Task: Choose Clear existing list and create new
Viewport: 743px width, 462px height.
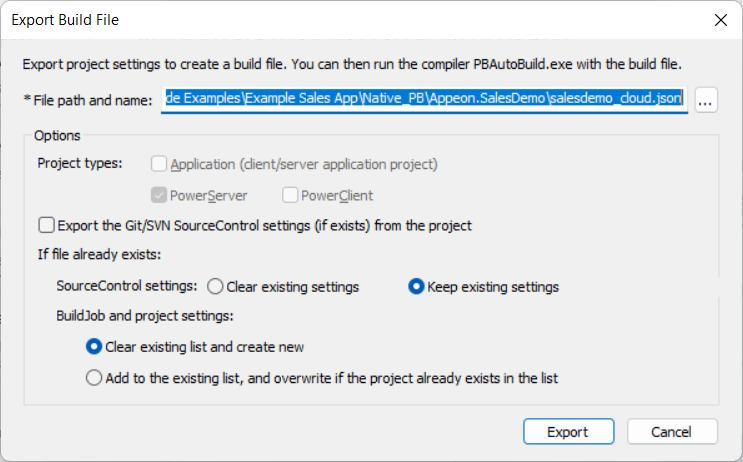Action: [94, 347]
